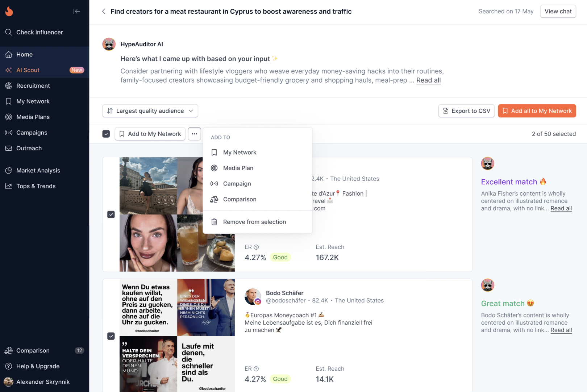The width and height of the screenshot is (587, 392).
Task: Click Add all to My Network
Action: 537,111
